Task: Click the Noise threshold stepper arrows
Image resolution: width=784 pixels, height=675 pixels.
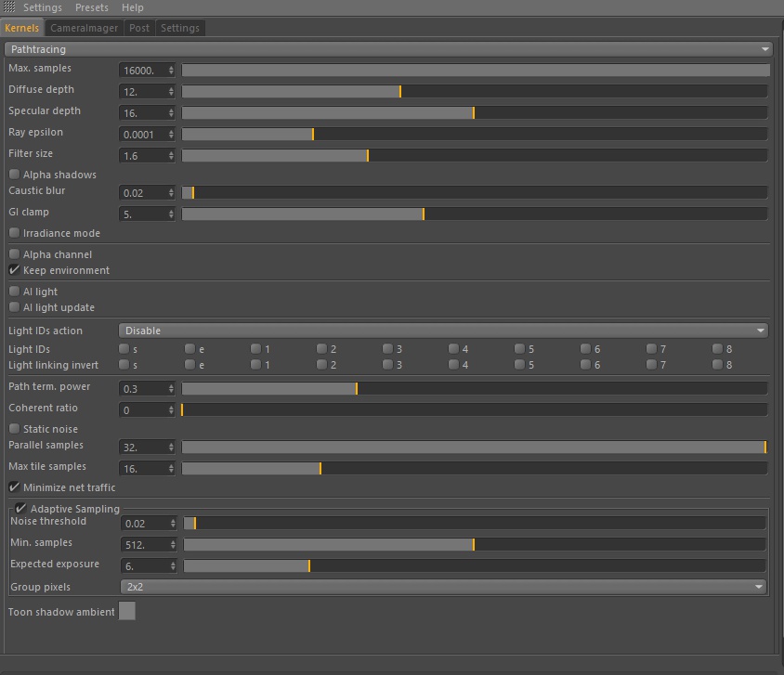Action: [x=173, y=524]
